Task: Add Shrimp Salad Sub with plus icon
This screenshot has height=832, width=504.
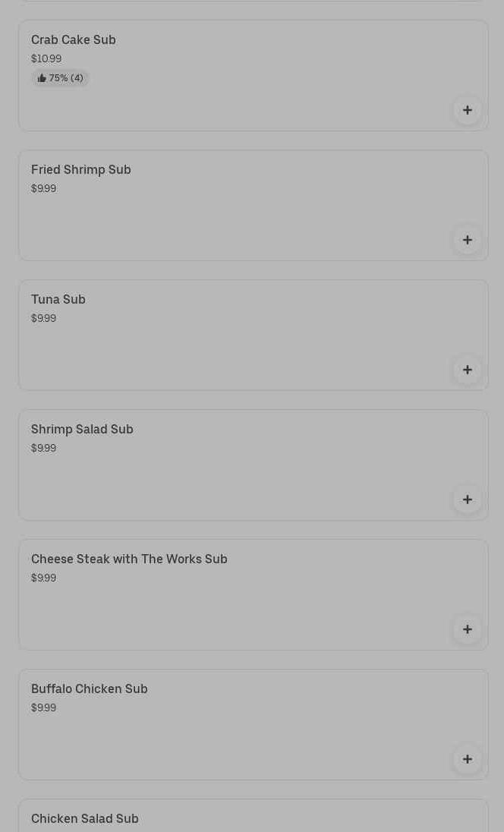Action: [x=468, y=500]
